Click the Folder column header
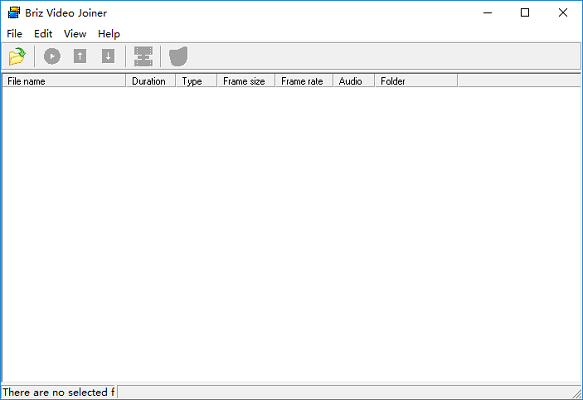This screenshot has width=583, height=400. click(x=416, y=81)
